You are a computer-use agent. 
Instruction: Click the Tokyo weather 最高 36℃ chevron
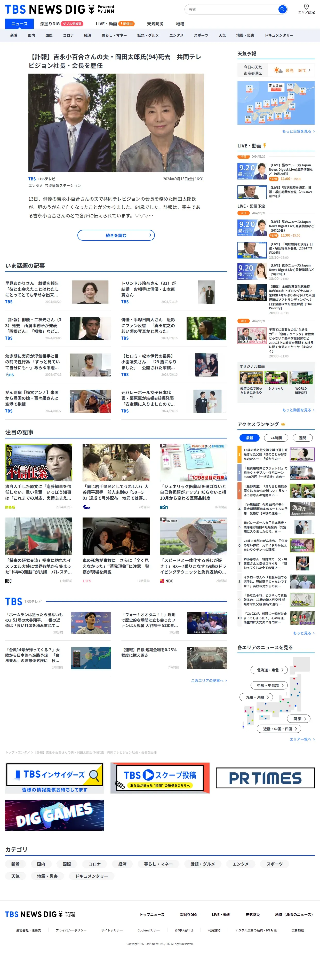309,70
